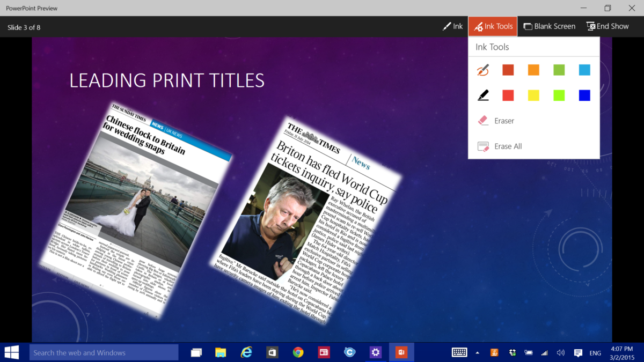Expand hidden icons in system tray
This screenshot has width=644, height=362.
tap(478, 352)
